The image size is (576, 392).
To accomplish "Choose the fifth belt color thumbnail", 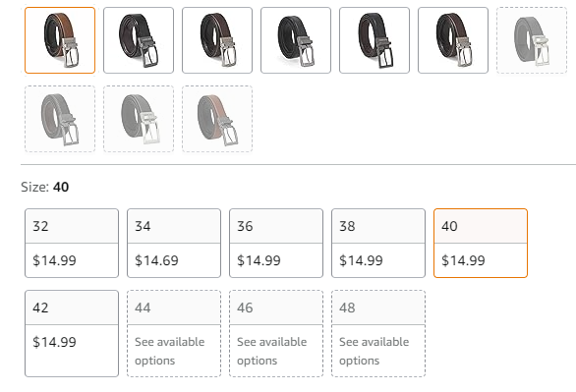I will click(x=374, y=40).
